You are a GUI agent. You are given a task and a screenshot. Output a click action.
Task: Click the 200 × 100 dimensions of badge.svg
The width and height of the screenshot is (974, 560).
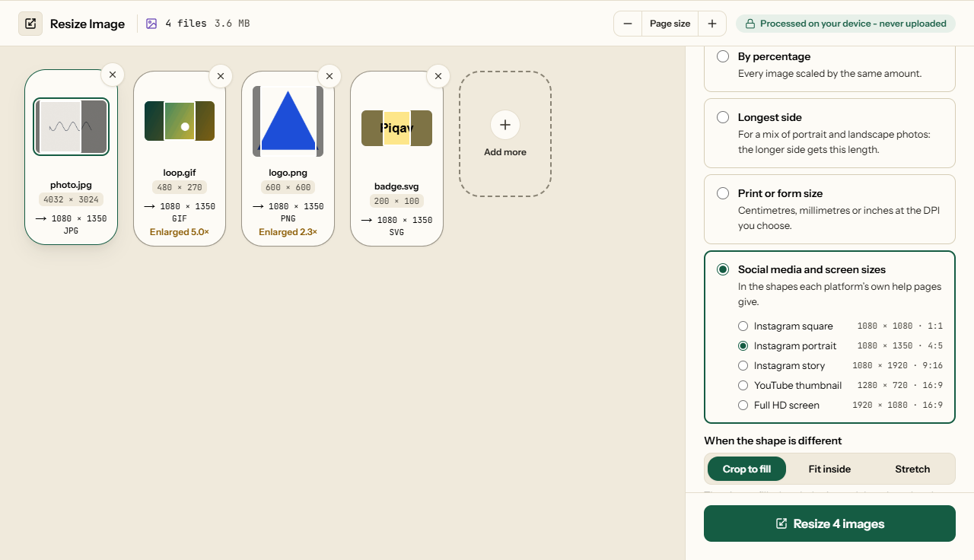[x=396, y=201]
